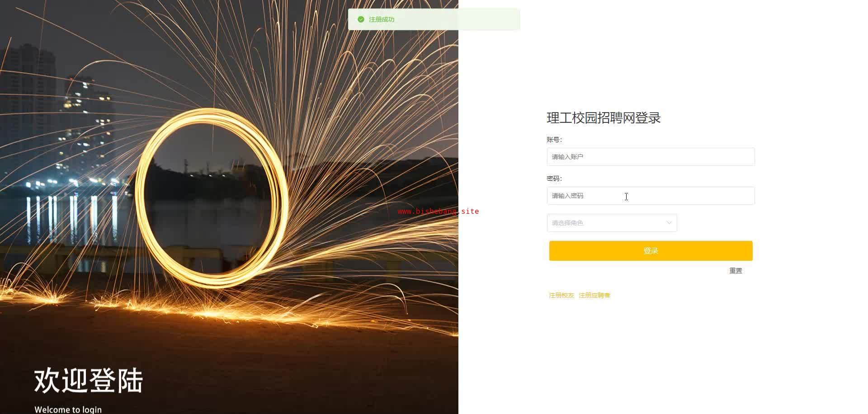Click the glowing fire ring image

(212, 198)
